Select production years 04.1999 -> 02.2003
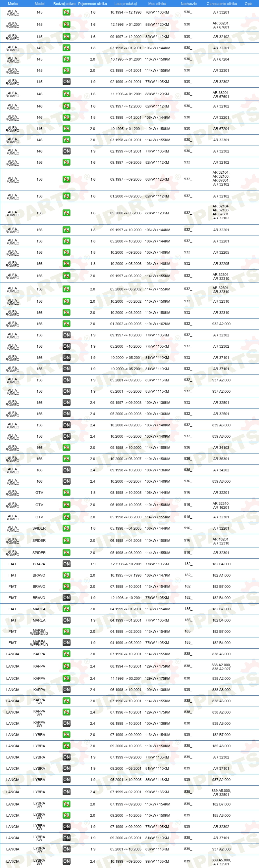This screenshot has height=868, width=259. click(x=126, y=631)
